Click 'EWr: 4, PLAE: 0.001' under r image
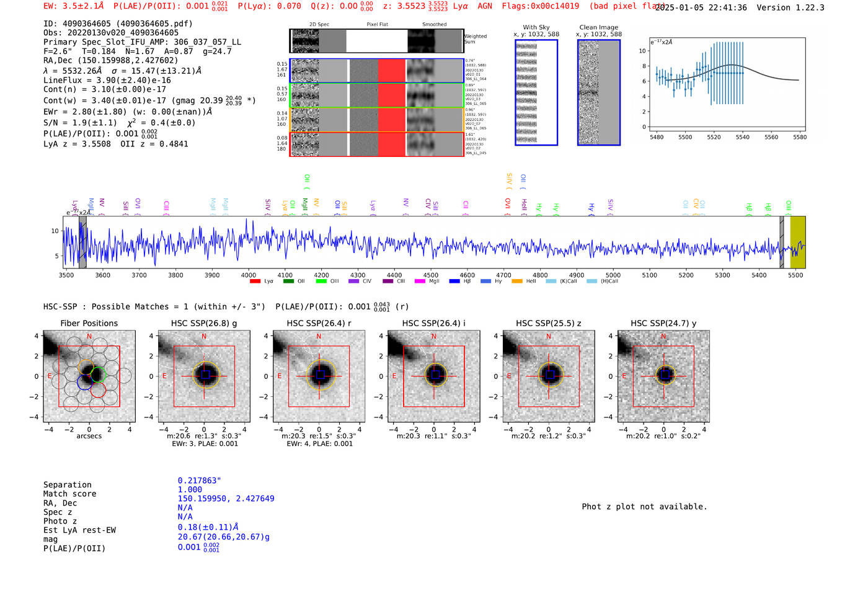 point(320,444)
